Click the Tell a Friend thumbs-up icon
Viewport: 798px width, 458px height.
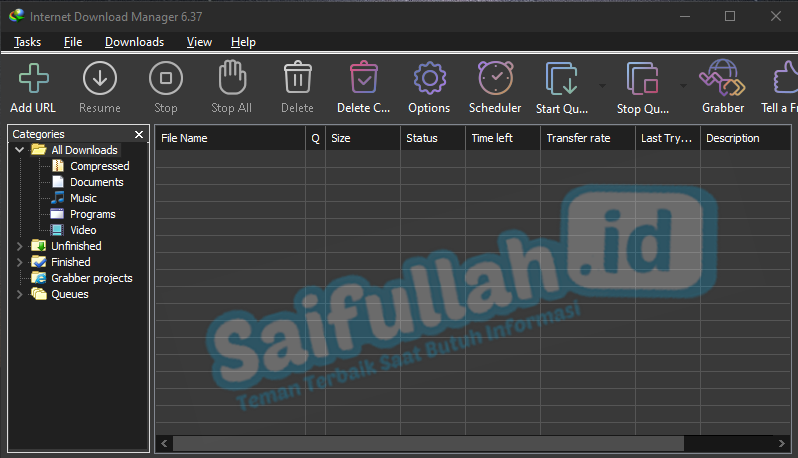(x=786, y=77)
